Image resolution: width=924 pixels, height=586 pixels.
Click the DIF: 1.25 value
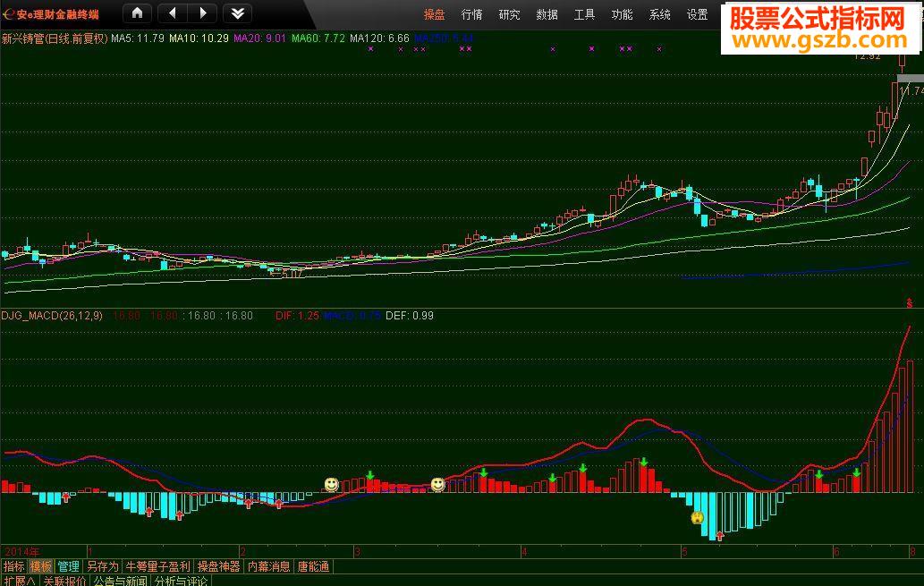[297, 316]
